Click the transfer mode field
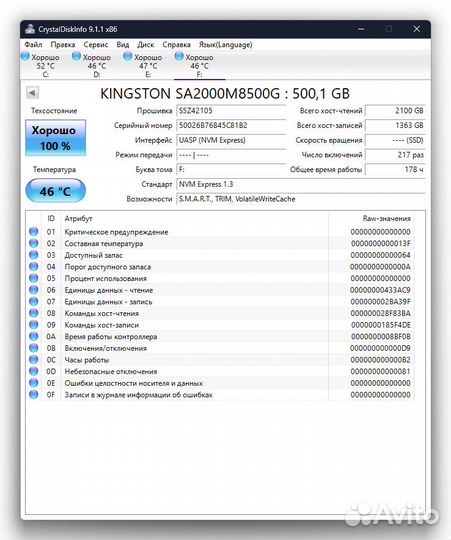This screenshot has width=451, height=540. pos(231,155)
